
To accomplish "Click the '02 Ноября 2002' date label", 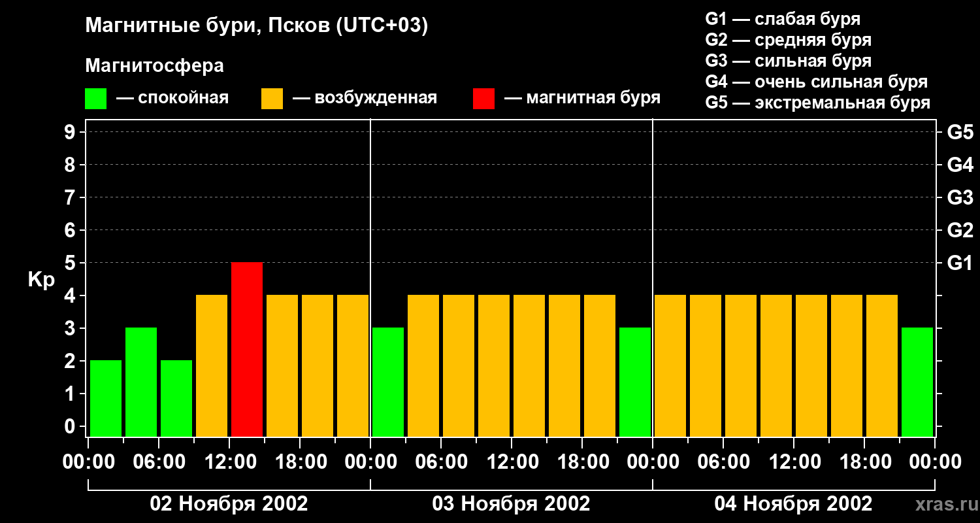I will [x=229, y=503].
